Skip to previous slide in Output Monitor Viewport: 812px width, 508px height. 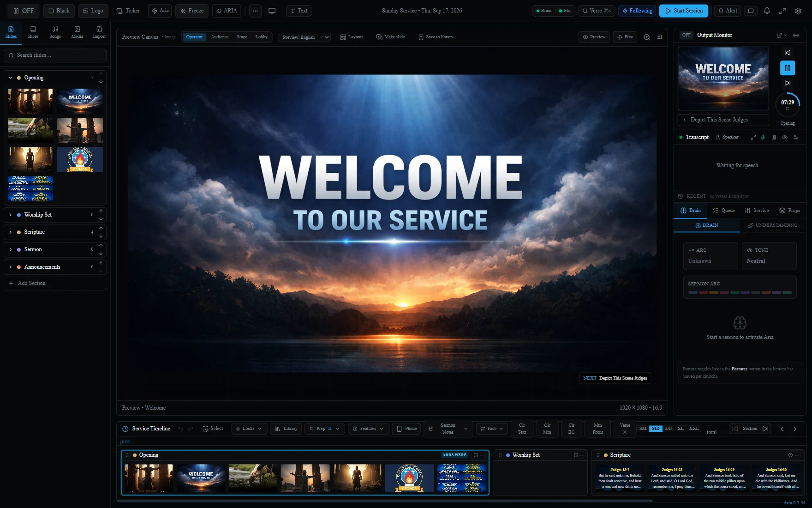[x=788, y=53]
